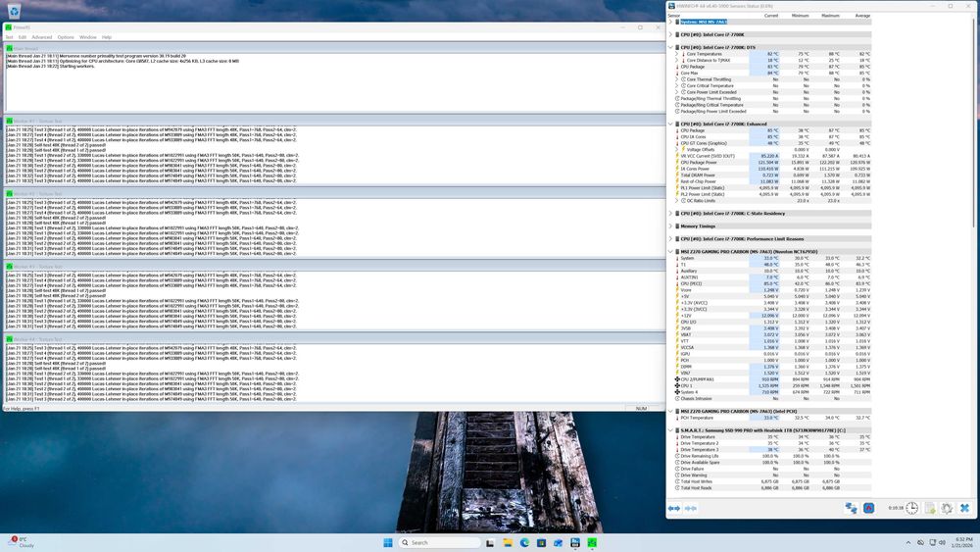This screenshot has height=552, width=980.
Task: Expand the Core Temperatures row
Action: pyautogui.click(x=676, y=54)
